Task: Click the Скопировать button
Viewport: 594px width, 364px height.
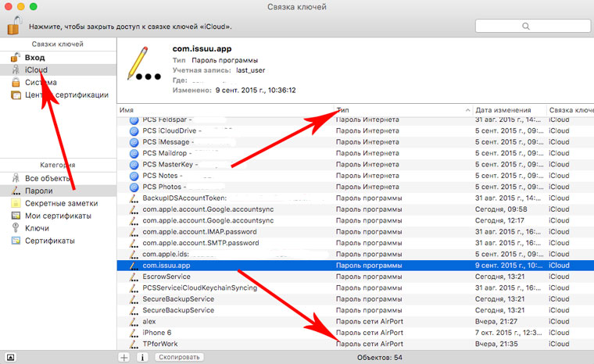Action: tap(179, 357)
